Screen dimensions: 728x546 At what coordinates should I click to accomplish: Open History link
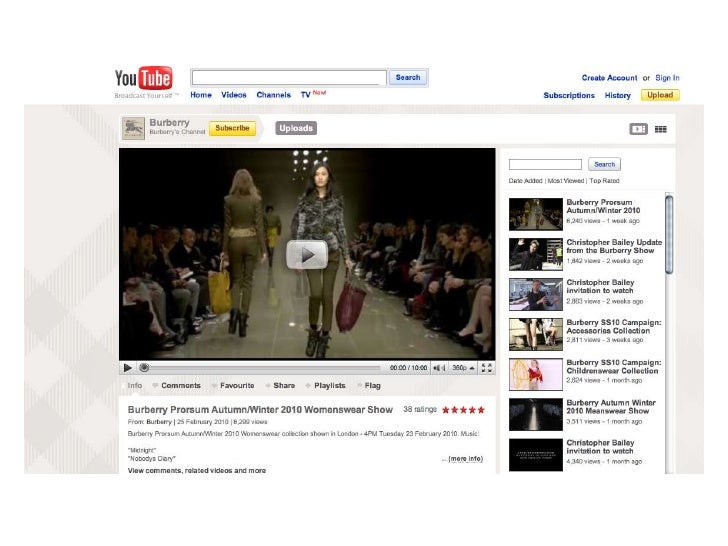(618, 95)
